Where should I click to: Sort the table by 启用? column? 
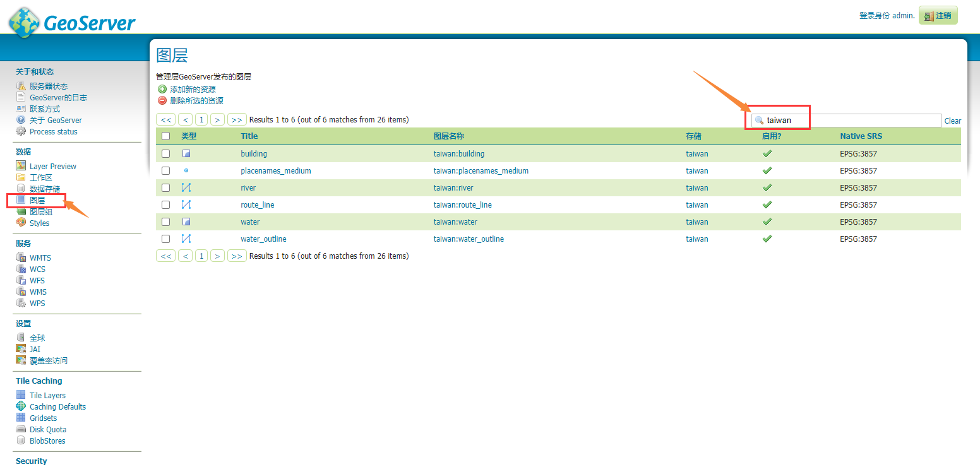point(772,136)
